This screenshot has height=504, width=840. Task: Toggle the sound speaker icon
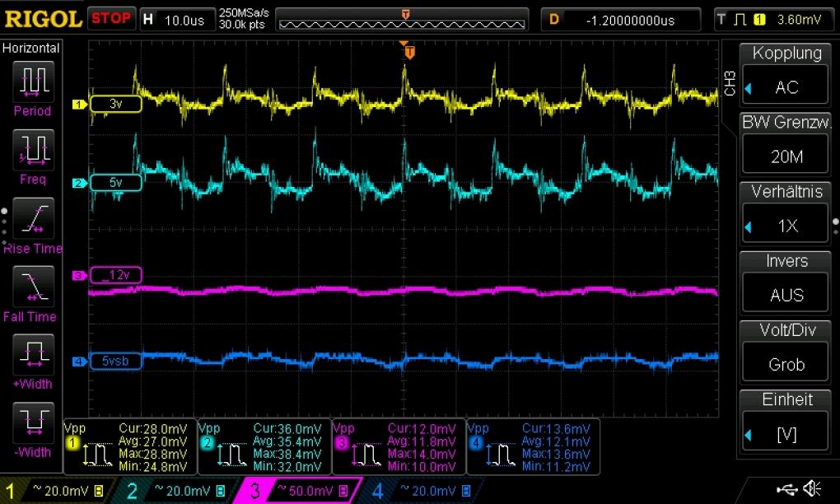click(812, 488)
